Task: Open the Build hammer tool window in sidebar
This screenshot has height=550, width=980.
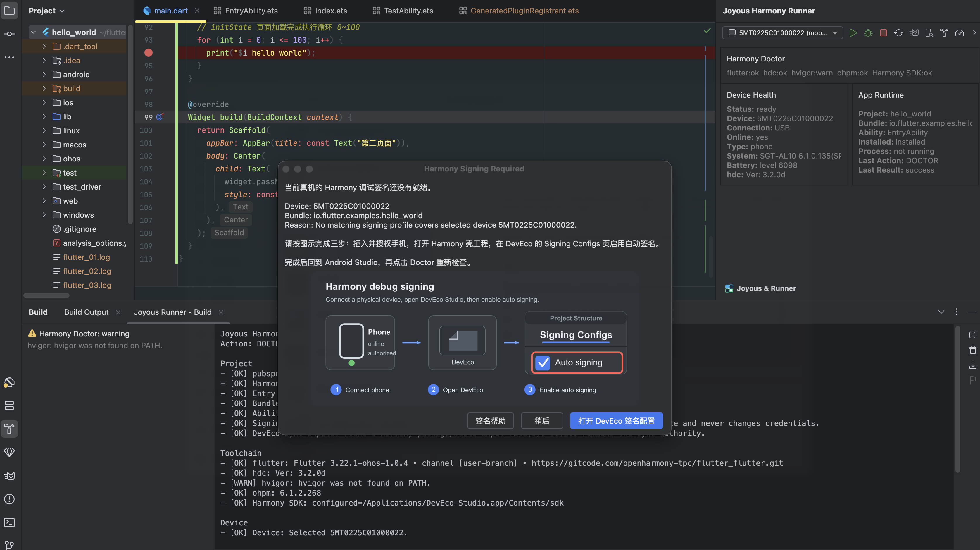Action: pos(10,429)
